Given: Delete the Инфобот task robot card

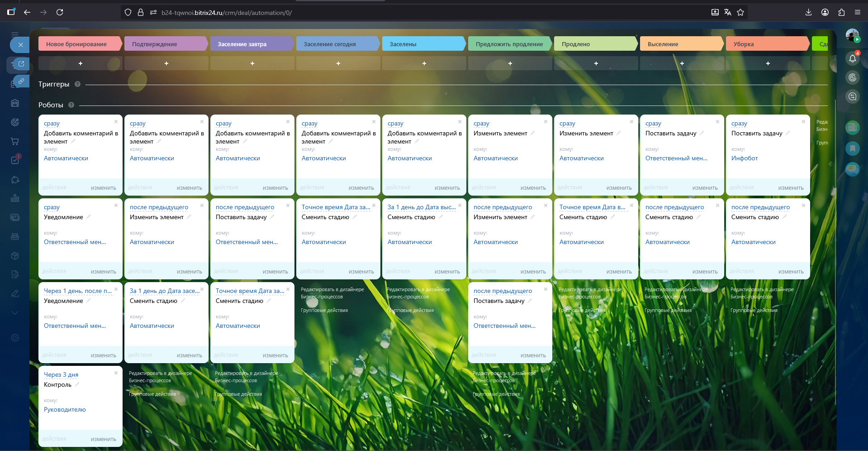Looking at the screenshot, I should coord(803,122).
